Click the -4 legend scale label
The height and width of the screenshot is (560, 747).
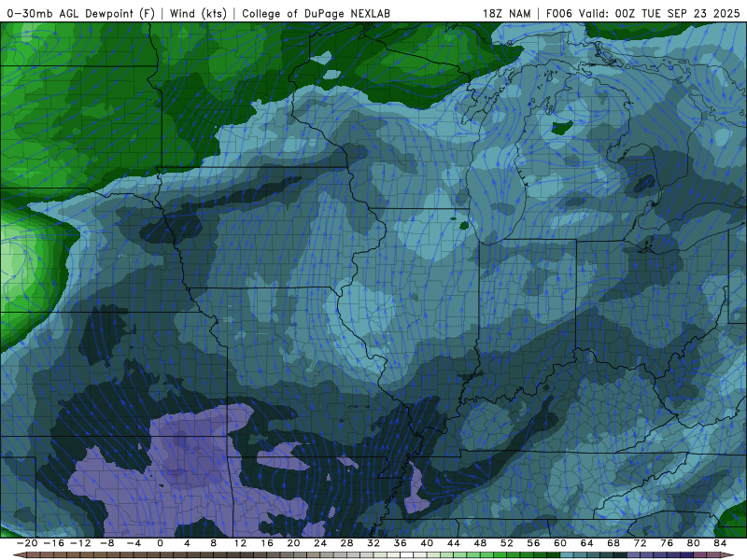pos(134,543)
